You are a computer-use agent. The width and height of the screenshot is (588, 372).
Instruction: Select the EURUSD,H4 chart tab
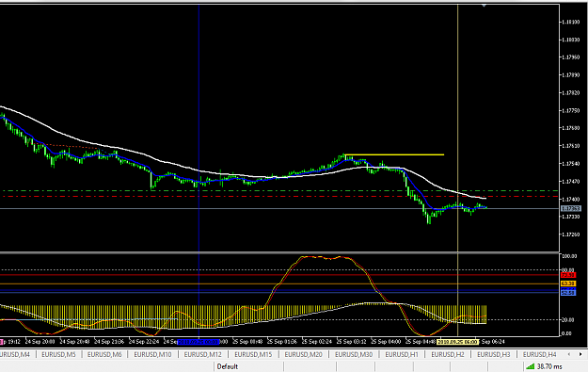click(540, 354)
